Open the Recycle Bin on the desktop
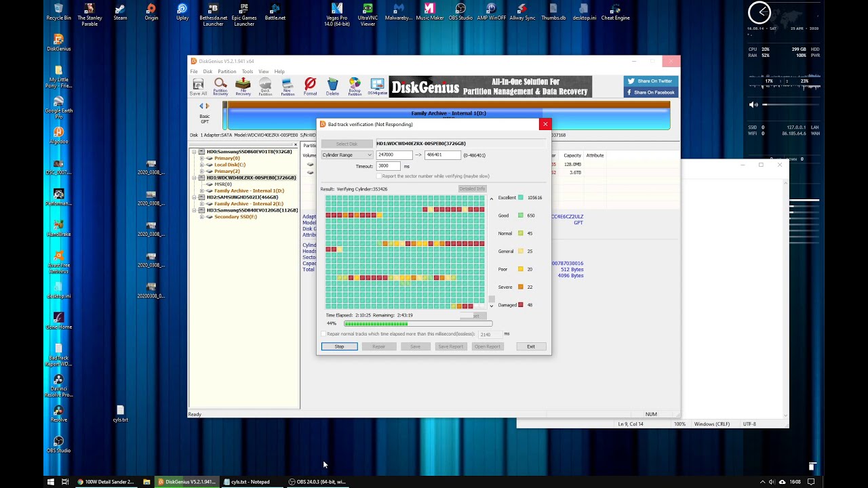 pos(59,13)
